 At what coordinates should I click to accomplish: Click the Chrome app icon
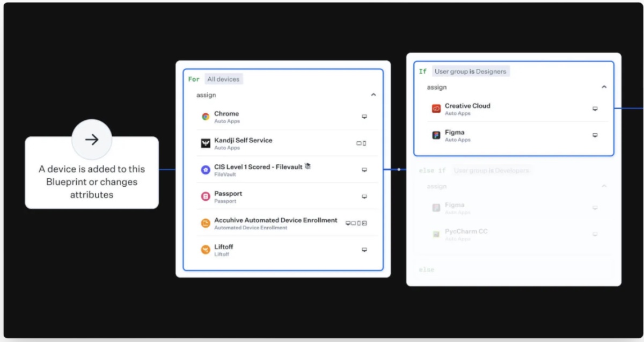(206, 117)
